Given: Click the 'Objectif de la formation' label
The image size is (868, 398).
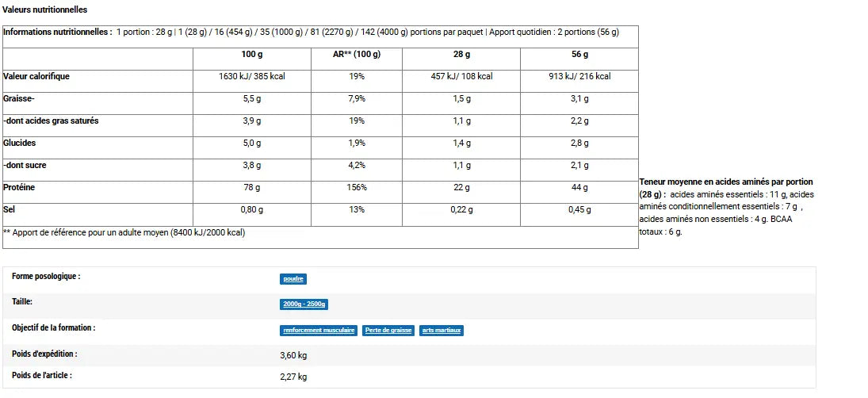Looking at the screenshot, I should [53, 327].
